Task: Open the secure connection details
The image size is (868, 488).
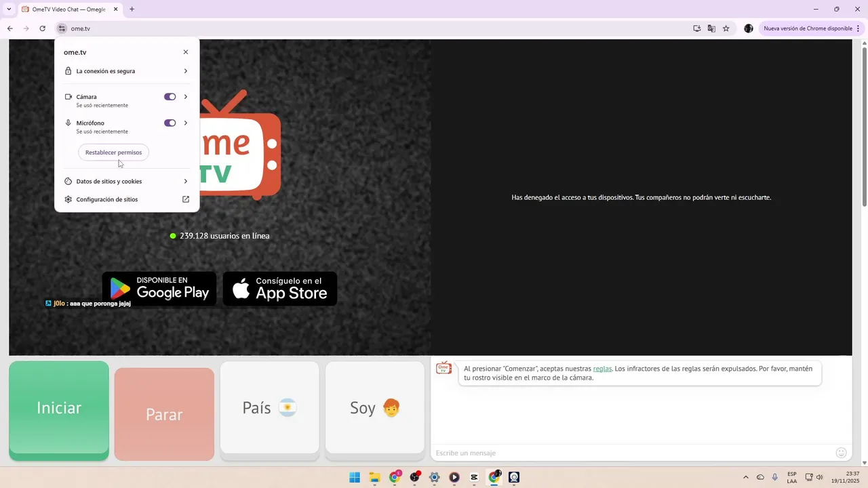Action: pyautogui.click(x=127, y=71)
